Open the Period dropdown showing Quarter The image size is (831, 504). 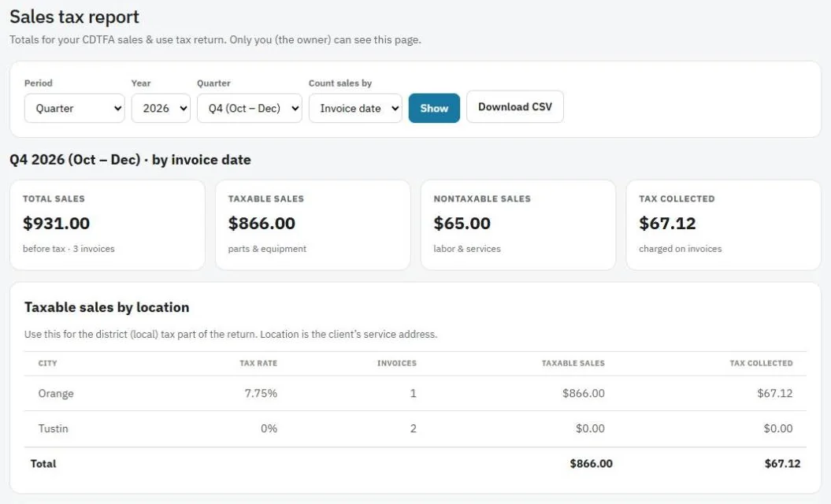tap(75, 108)
